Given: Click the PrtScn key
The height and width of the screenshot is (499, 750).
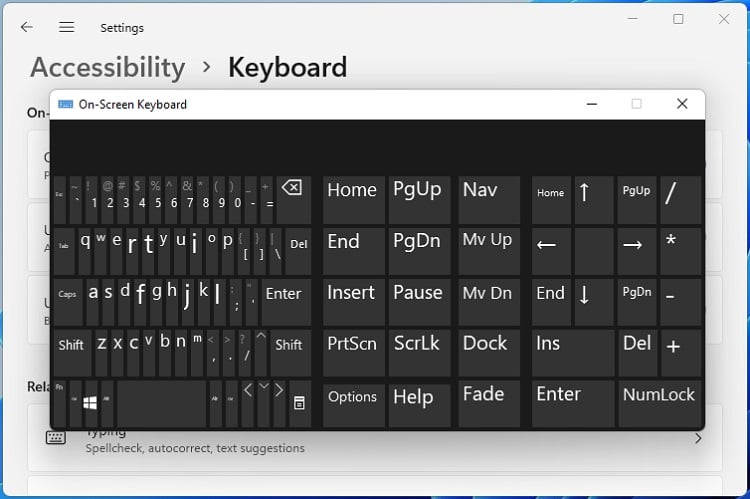Looking at the screenshot, I should pos(353,353).
